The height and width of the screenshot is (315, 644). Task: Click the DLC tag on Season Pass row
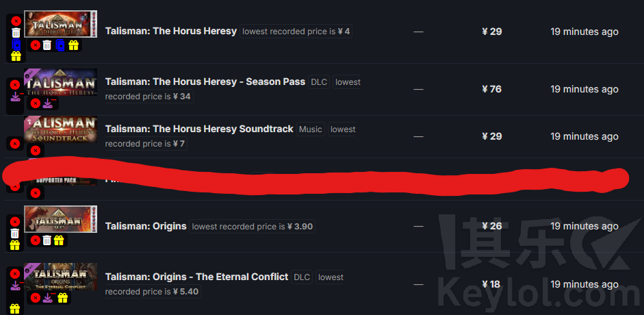(x=319, y=82)
